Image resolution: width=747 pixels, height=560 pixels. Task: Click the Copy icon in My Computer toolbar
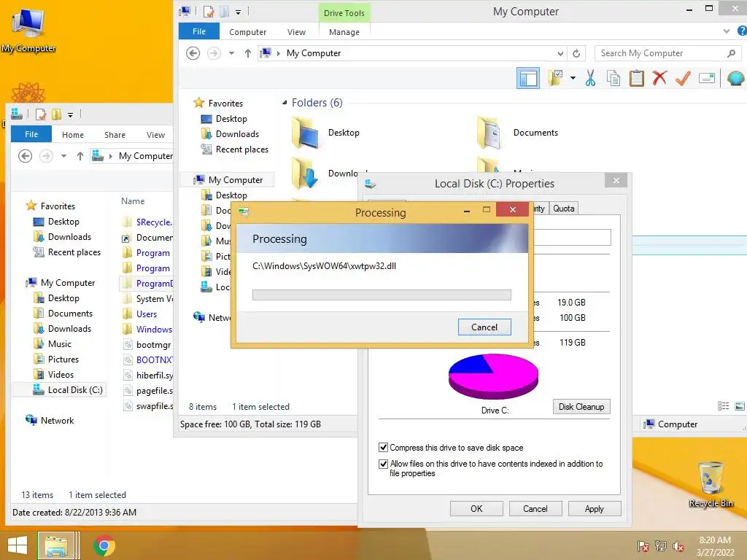(x=613, y=78)
